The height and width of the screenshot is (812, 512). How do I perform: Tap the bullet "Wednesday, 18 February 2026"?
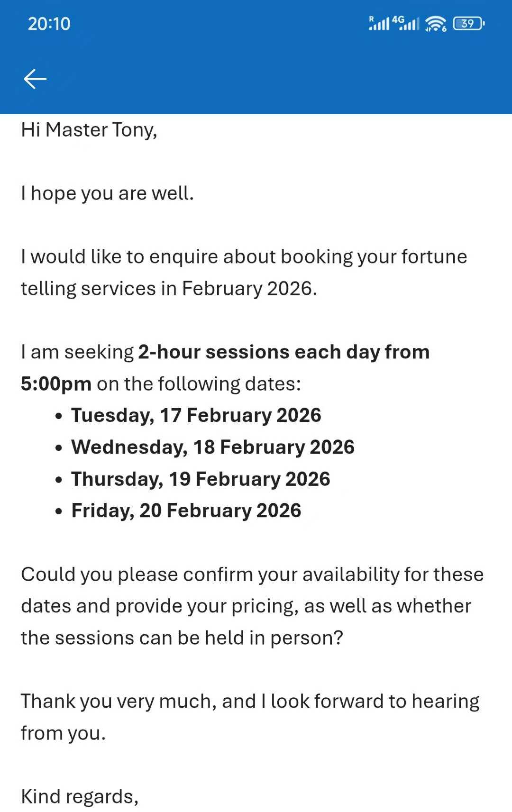coord(212,447)
